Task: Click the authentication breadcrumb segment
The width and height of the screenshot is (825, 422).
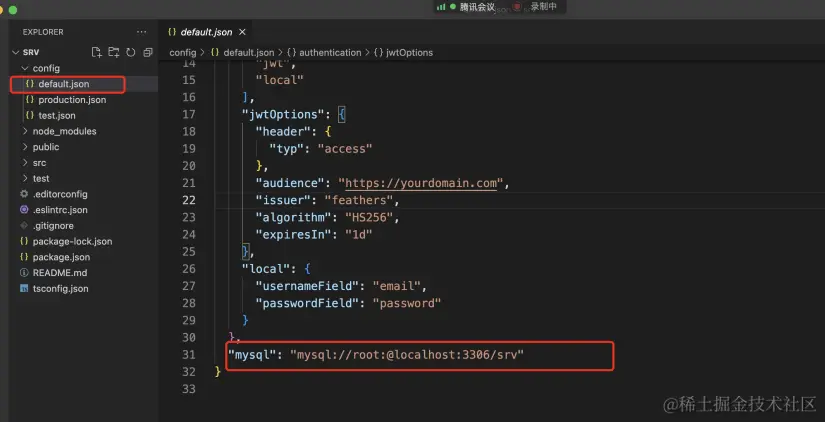Action: coord(330,53)
